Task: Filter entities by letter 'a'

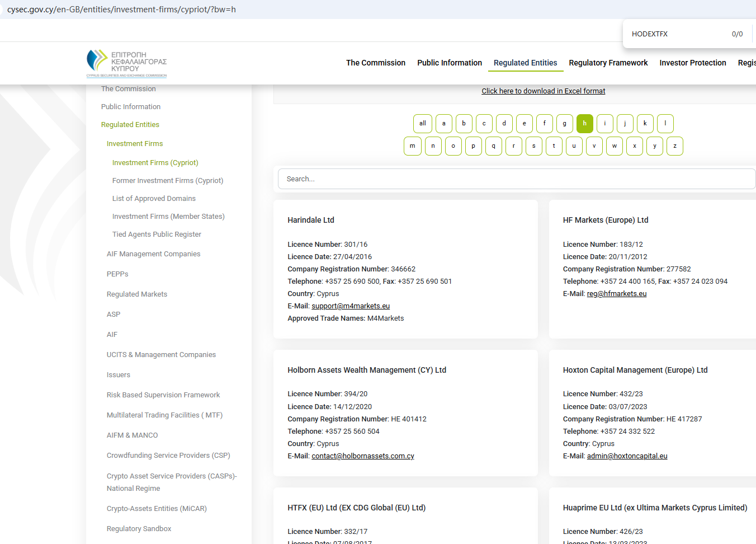Action: (444, 124)
